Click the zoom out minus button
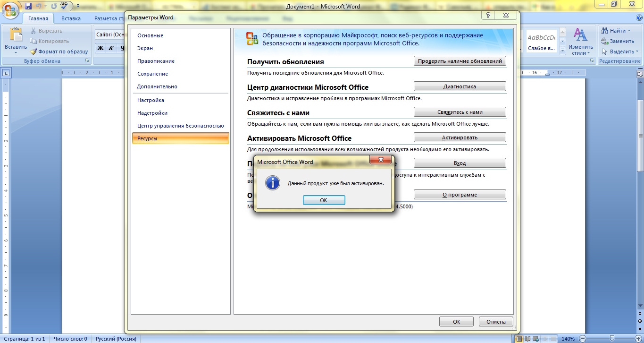The height and width of the screenshot is (343, 644). point(583,339)
